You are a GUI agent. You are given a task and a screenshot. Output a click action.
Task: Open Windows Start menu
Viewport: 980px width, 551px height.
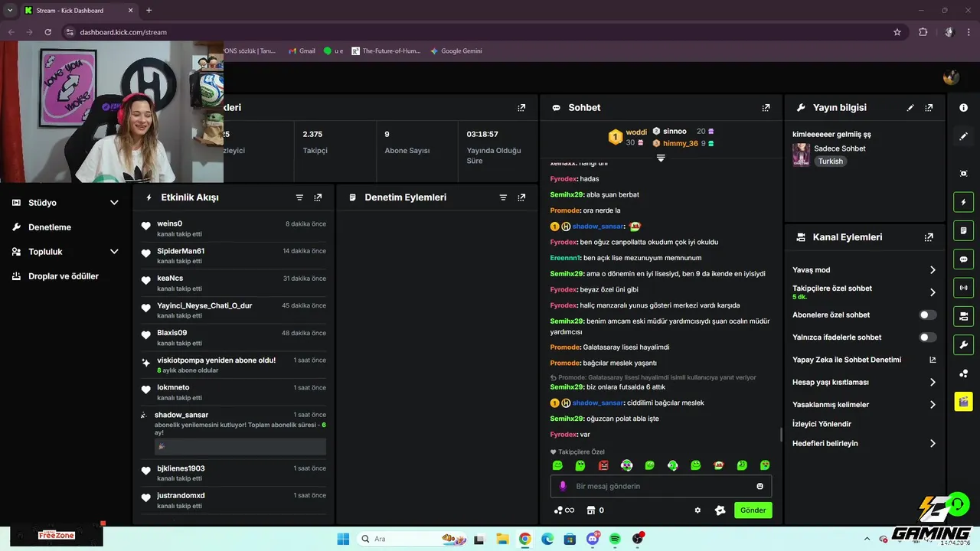click(x=342, y=539)
